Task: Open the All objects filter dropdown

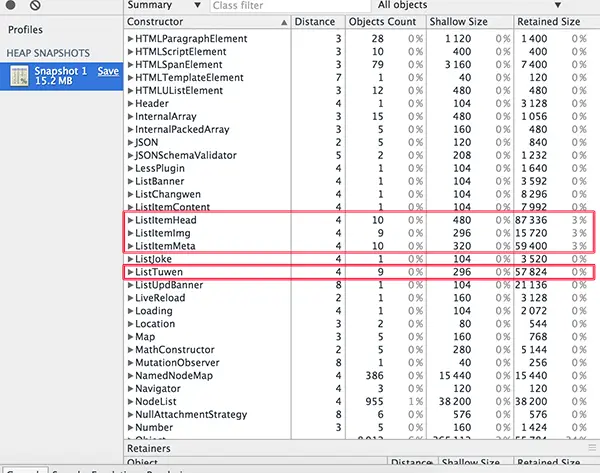Action: coord(470,5)
